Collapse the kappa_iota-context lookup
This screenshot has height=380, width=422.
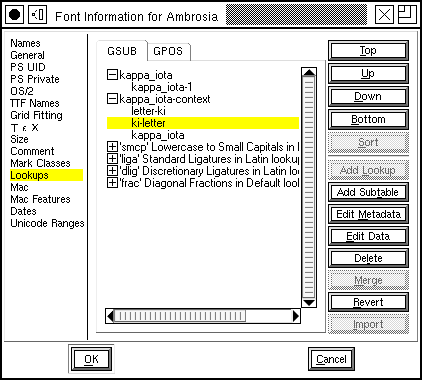coord(112,99)
